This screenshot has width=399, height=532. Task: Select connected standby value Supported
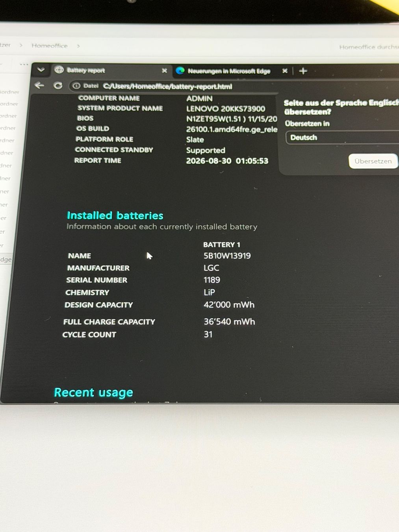[206, 150]
